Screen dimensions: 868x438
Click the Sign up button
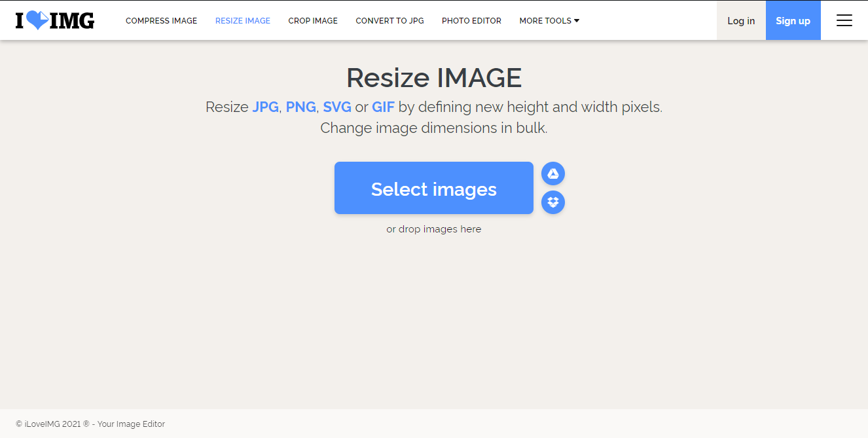tap(793, 20)
